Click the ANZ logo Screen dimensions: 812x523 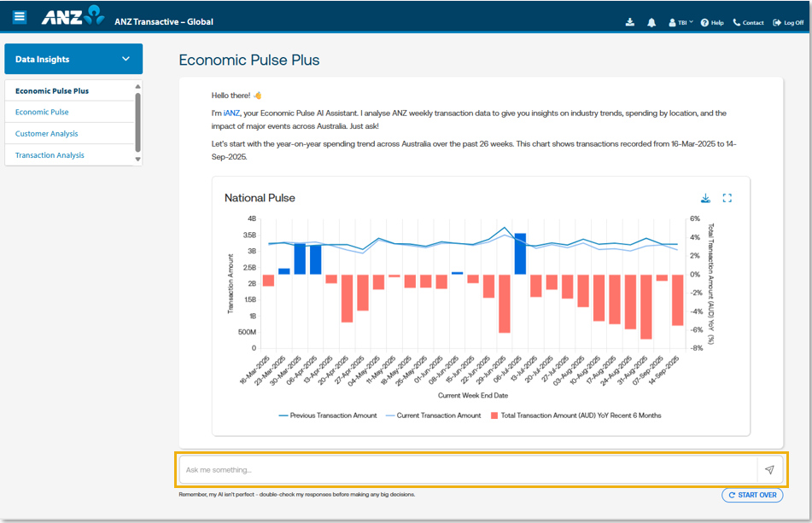[x=73, y=17]
